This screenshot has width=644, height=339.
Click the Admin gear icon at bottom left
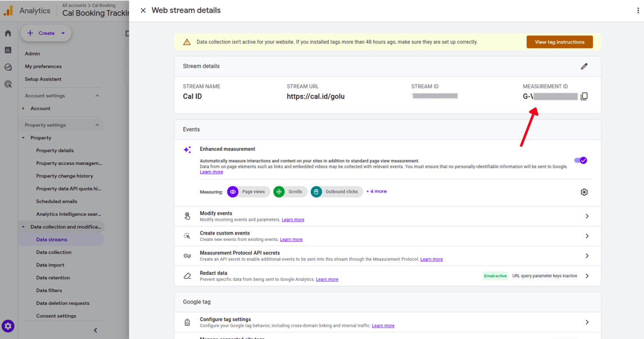click(x=8, y=326)
